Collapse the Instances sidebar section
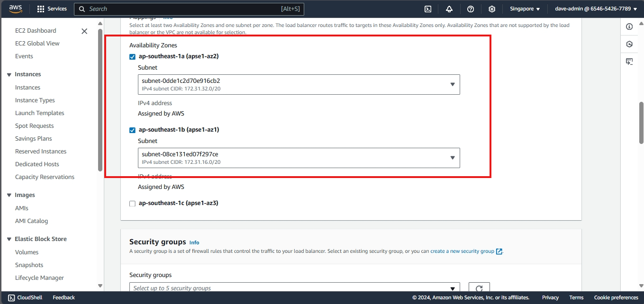644x304 pixels. [9, 74]
